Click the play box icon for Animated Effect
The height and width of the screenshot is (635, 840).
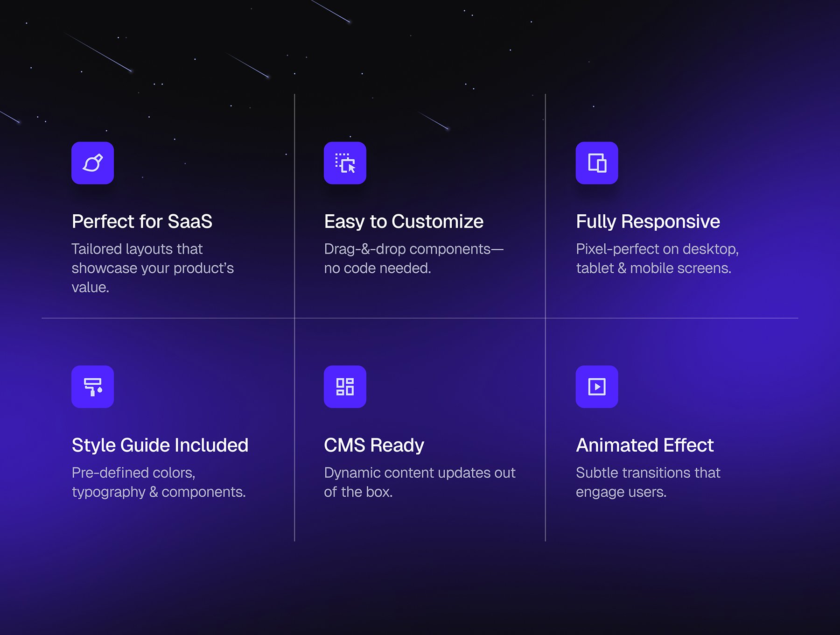click(597, 387)
